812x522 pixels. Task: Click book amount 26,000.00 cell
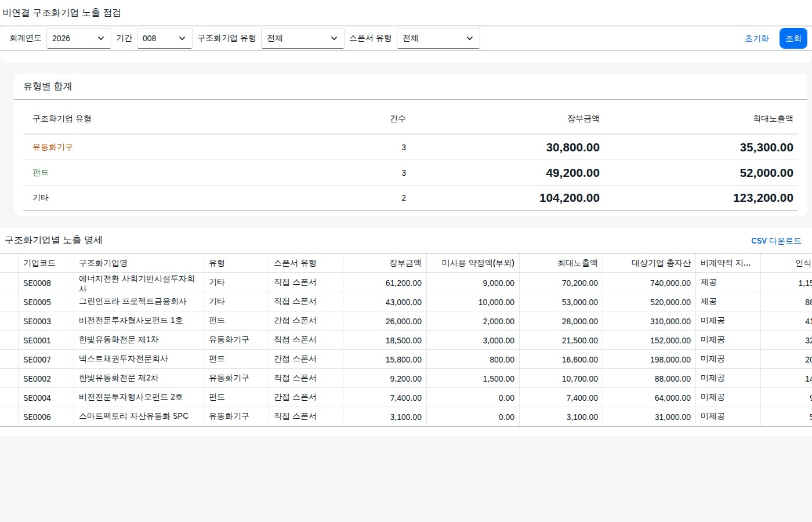[x=385, y=321]
